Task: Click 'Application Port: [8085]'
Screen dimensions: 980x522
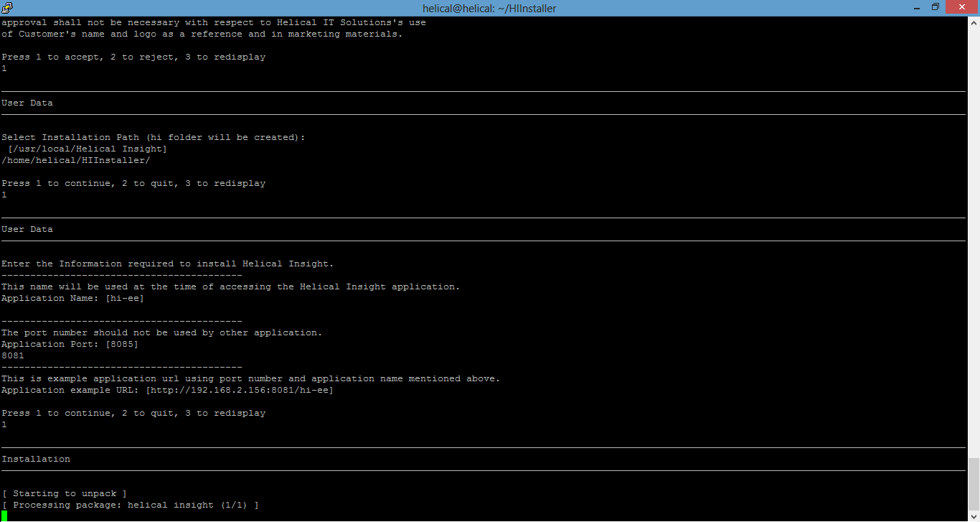Action: (70, 344)
